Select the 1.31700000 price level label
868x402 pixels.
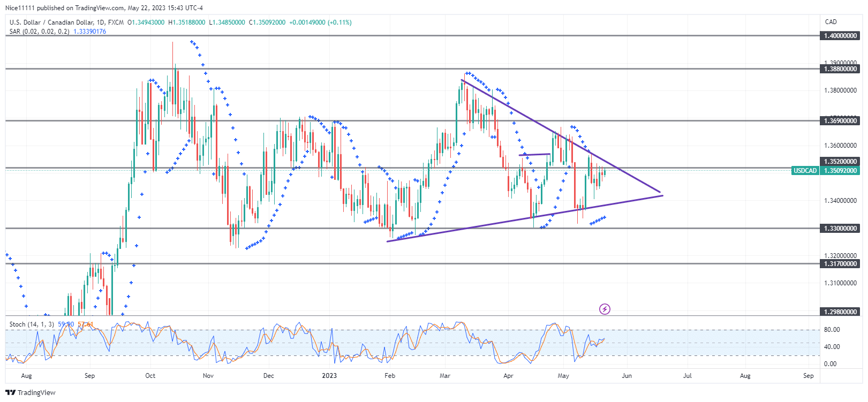(x=841, y=264)
